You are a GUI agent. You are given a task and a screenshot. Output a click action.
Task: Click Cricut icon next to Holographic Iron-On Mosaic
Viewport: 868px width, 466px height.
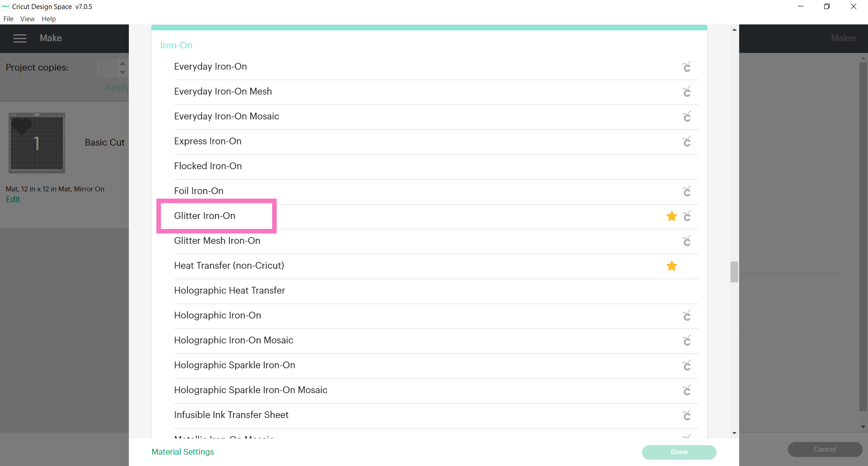coord(687,341)
